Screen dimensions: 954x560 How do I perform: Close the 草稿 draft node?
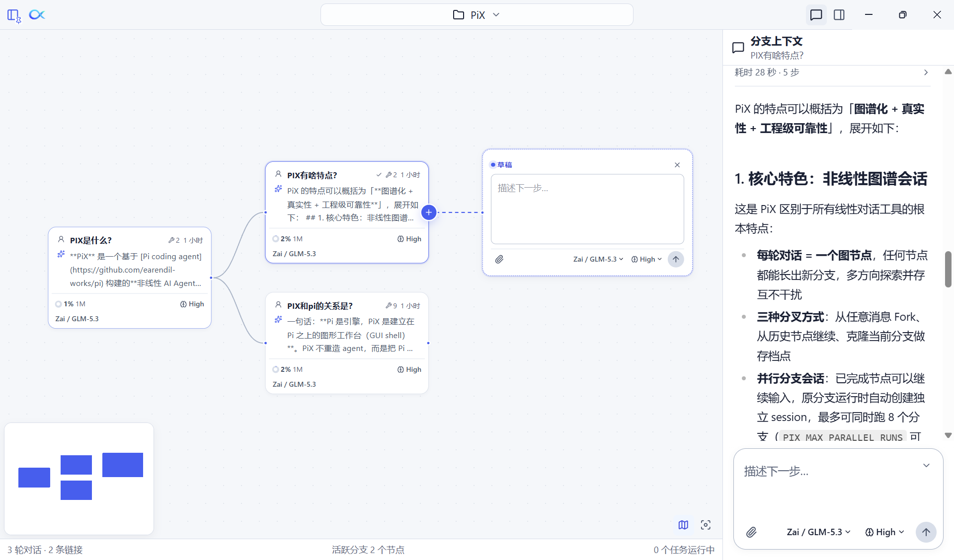[x=677, y=165]
